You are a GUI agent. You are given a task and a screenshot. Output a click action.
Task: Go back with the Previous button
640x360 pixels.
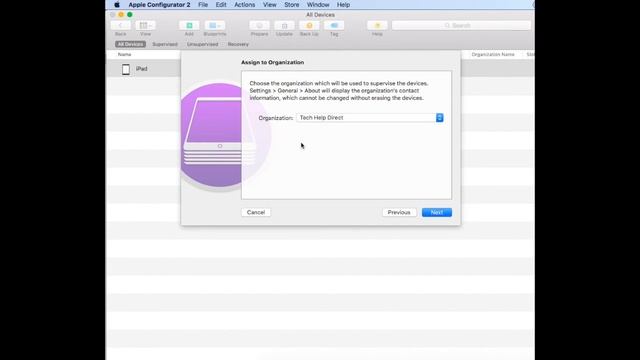pyautogui.click(x=399, y=212)
